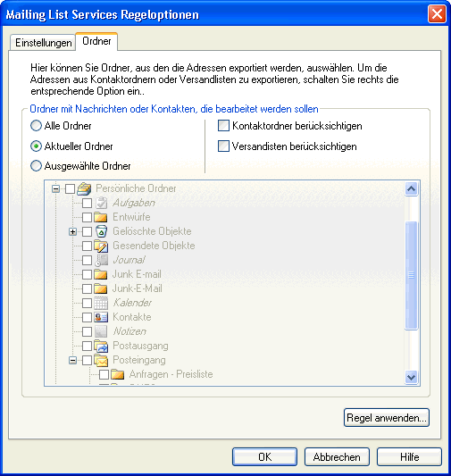Click the Abbrechen button
451x476 pixels.
pyautogui.click(x=337, y=456)
